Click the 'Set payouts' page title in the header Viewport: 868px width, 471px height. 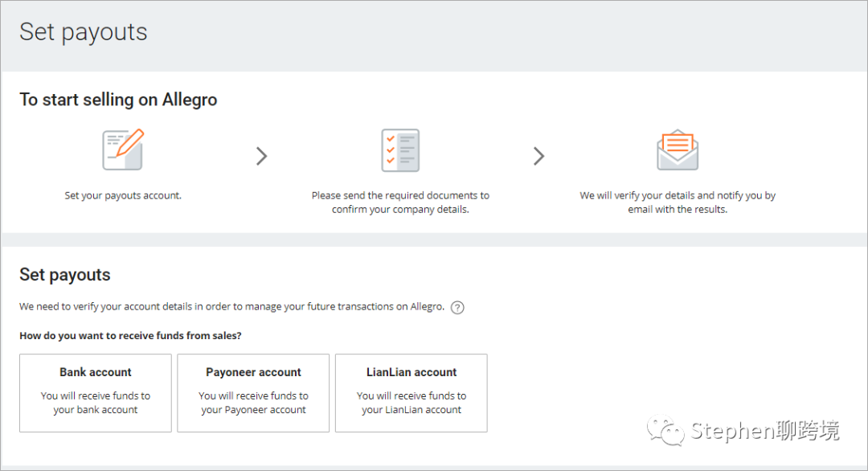click(84, 32)
